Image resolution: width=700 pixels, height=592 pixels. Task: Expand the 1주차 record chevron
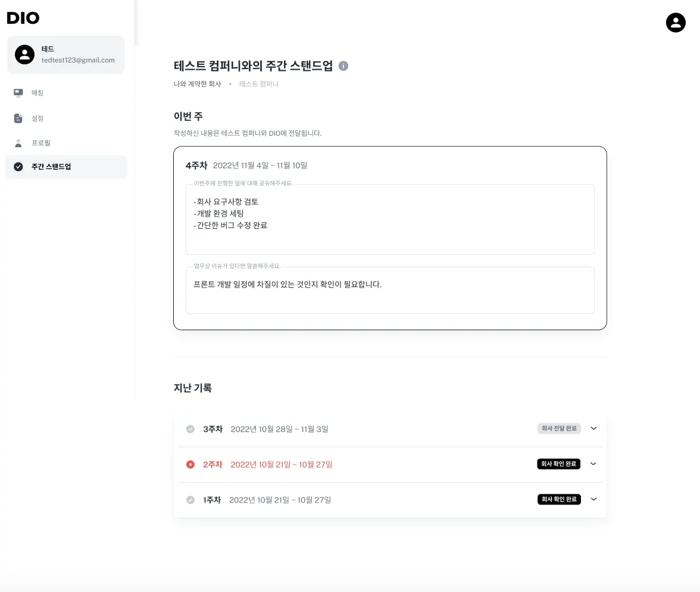coord(594,499)
